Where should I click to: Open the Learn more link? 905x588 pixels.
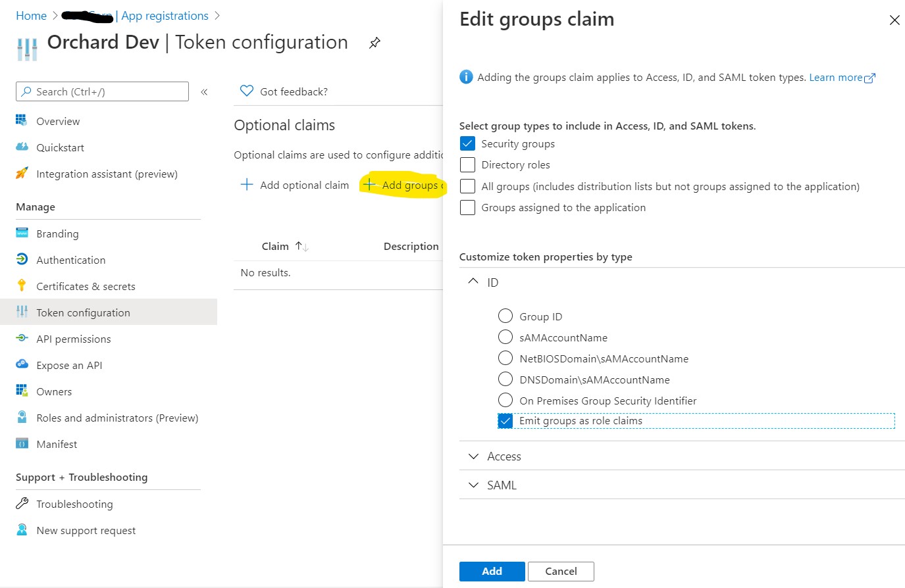842,78
